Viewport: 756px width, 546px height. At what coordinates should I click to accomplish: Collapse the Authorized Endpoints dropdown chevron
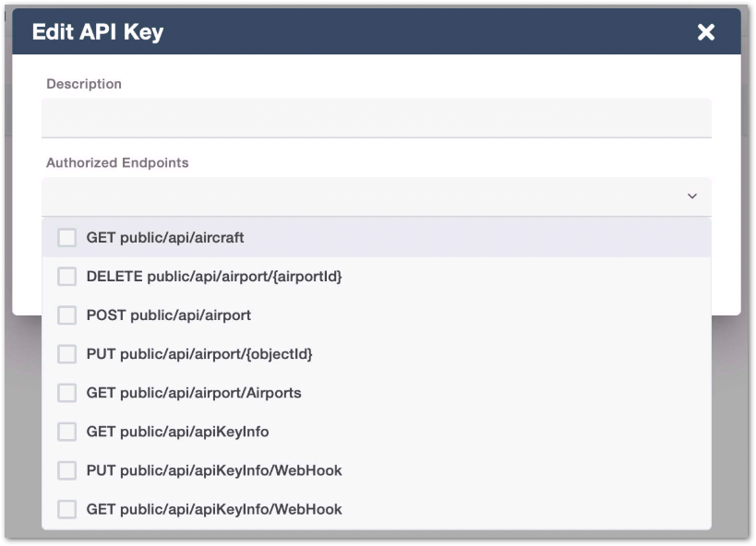click(692, 196)
